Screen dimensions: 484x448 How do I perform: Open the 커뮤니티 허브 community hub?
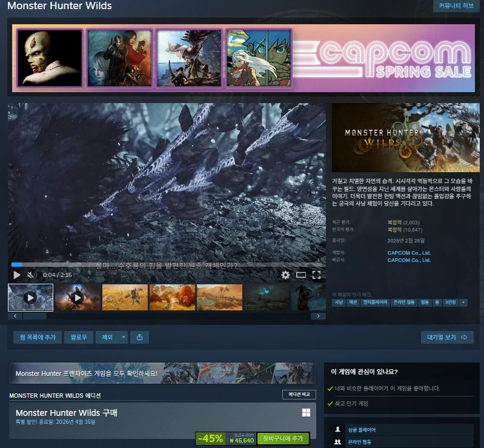click(456, 6)
